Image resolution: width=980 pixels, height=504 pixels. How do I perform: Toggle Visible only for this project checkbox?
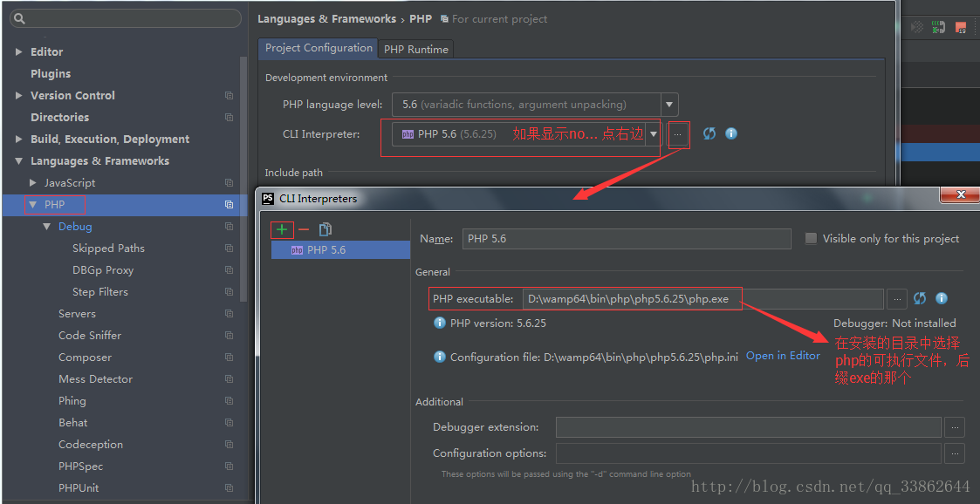point(812,239)
